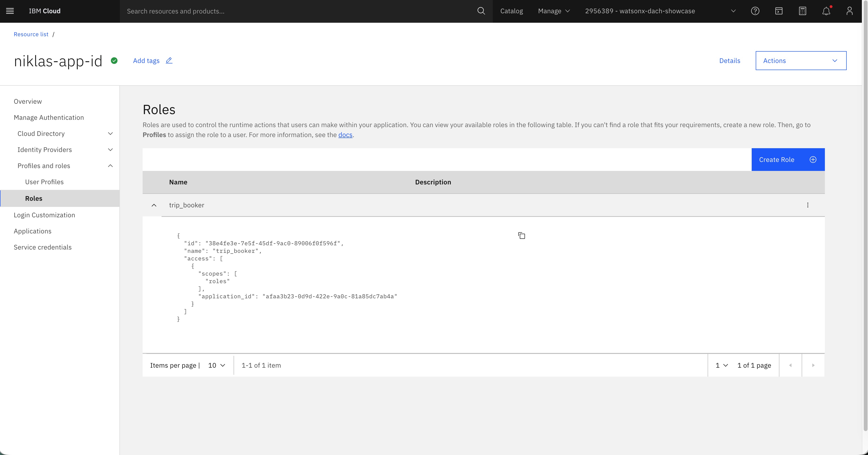868x455 pixels.
Task: Go to previous page arrow
Action: 791,366
